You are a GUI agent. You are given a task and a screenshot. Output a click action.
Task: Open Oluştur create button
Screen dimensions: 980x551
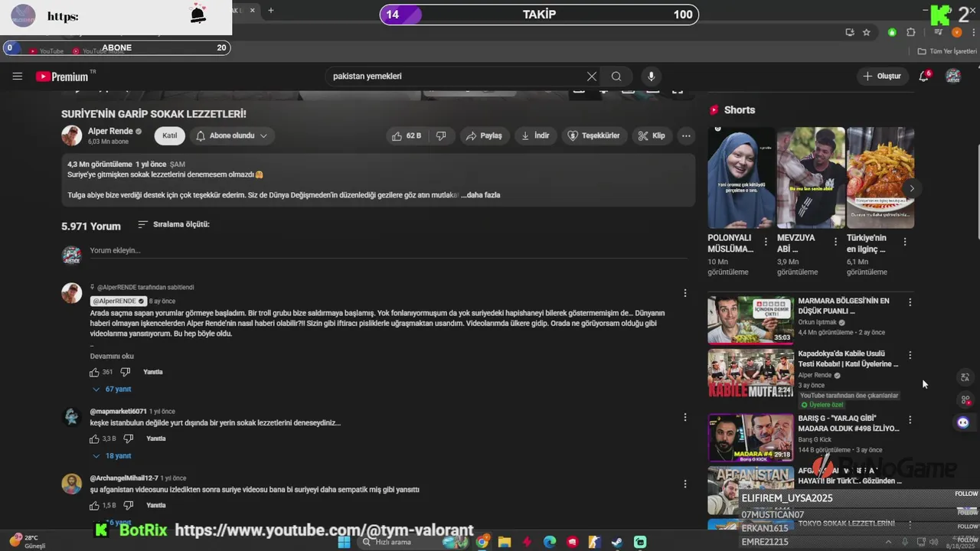pos(882,76)
